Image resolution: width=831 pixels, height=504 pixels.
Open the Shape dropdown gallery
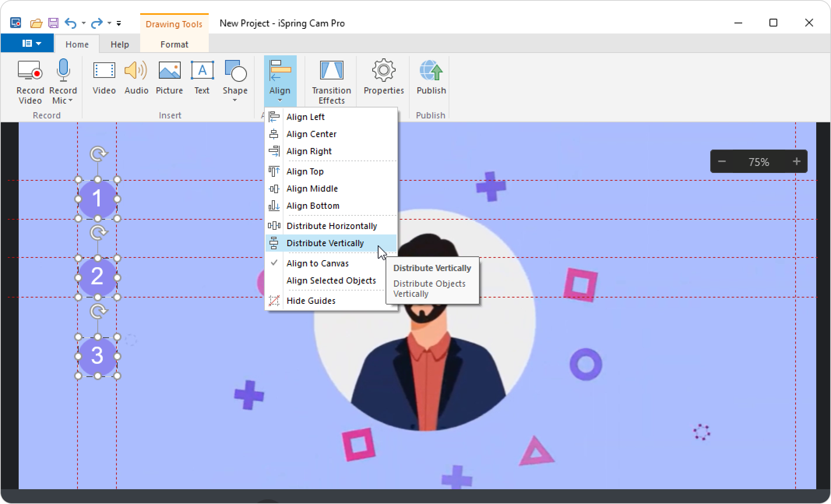click(x=235, y=100)
